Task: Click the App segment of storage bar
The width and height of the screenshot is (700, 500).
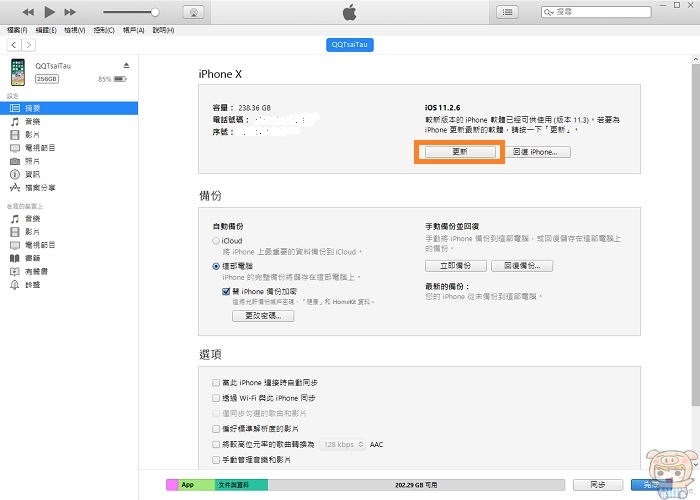Action: click(x=197, y=485)
